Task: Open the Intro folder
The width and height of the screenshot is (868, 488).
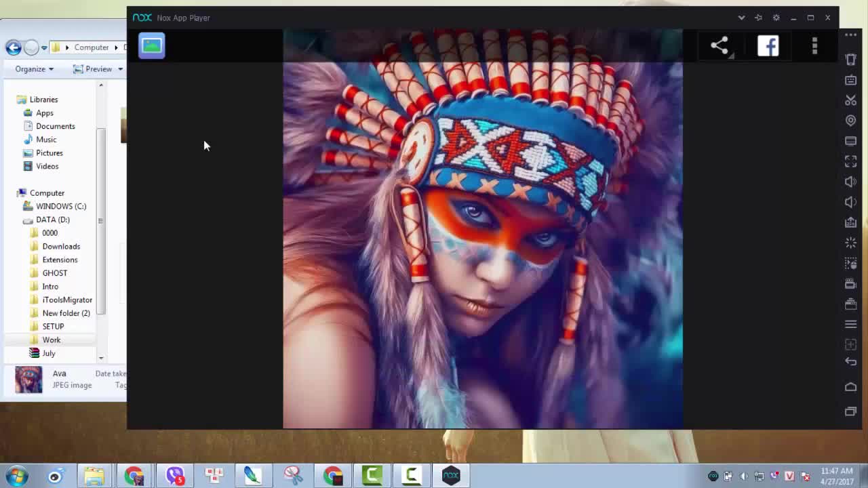Action: [x=50, y=287]
